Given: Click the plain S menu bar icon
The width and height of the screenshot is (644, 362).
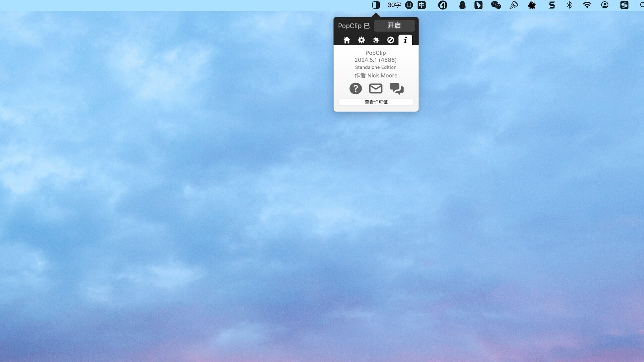Looking at the screenshot, I should (552, 5).
